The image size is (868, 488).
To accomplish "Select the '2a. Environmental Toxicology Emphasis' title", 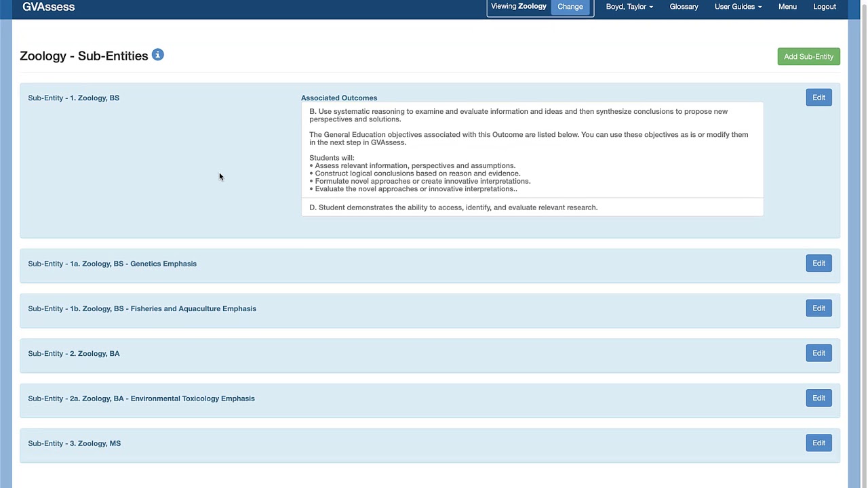I will coord(141,399).
